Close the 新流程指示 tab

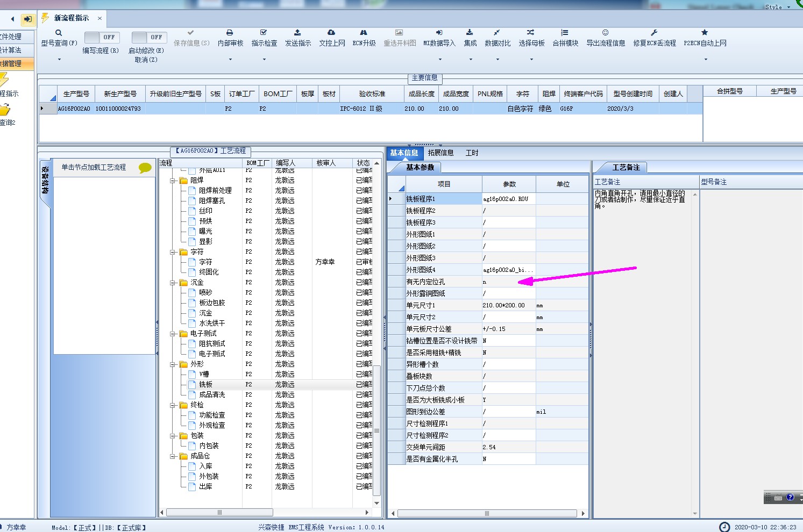(100, 18)
